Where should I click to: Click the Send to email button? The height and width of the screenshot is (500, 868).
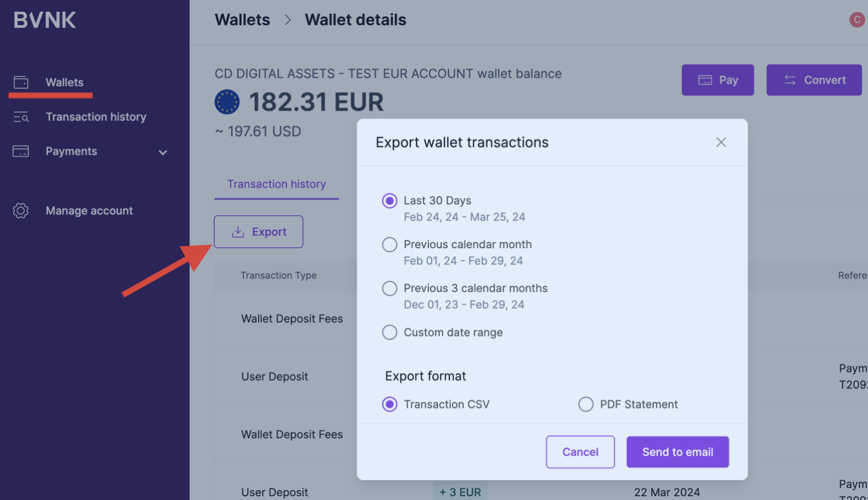678,452
